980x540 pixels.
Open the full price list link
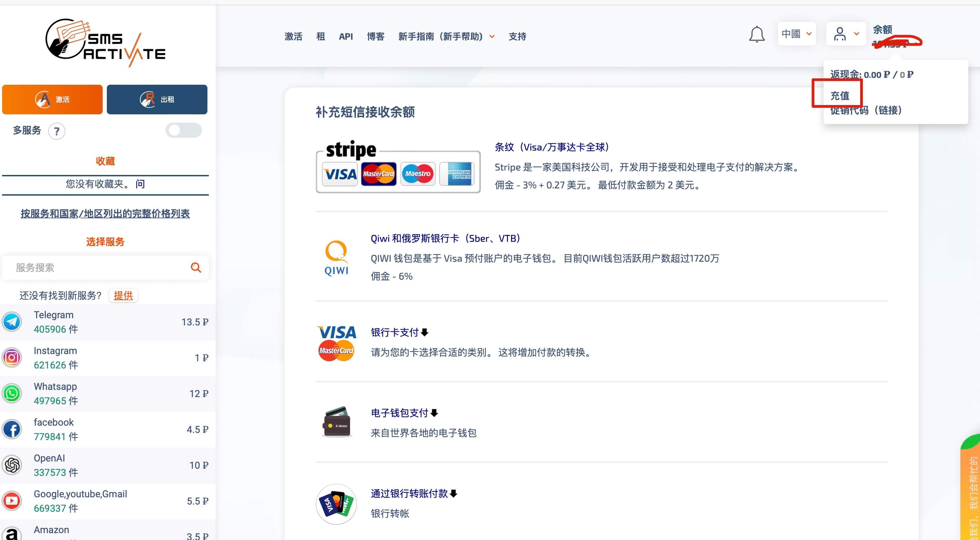point(105,214)
